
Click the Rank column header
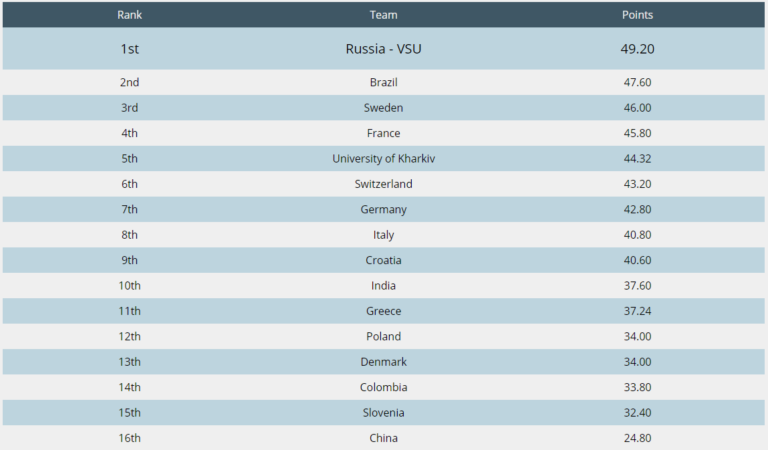(129, 15)
